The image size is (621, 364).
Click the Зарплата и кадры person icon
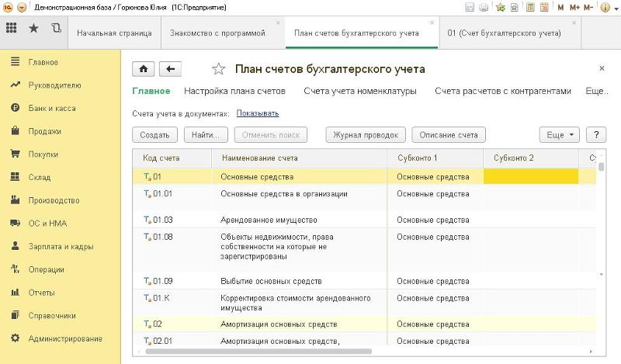click(x=15, y=246)
